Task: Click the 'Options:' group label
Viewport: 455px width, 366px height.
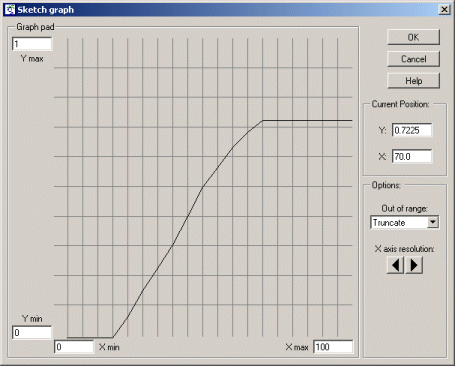Action: (386, 185)
